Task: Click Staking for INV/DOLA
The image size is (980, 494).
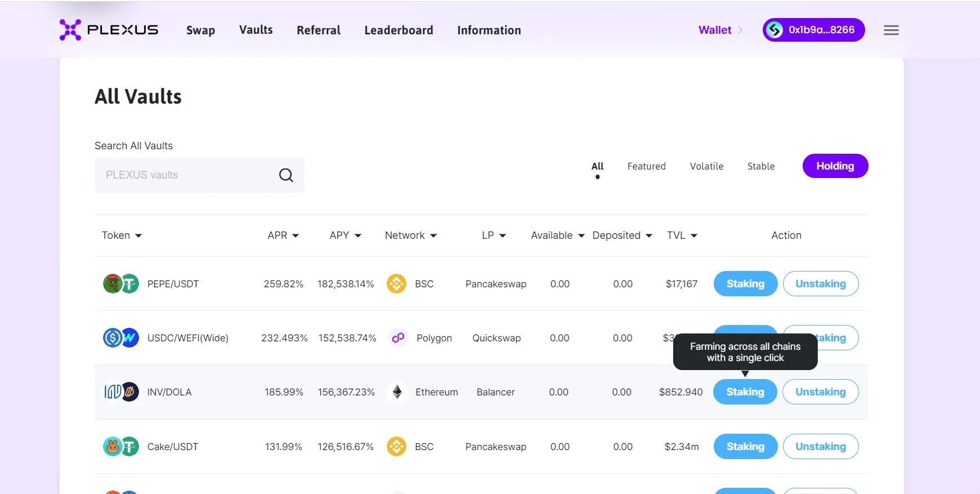Action: (x=745, y=392)
